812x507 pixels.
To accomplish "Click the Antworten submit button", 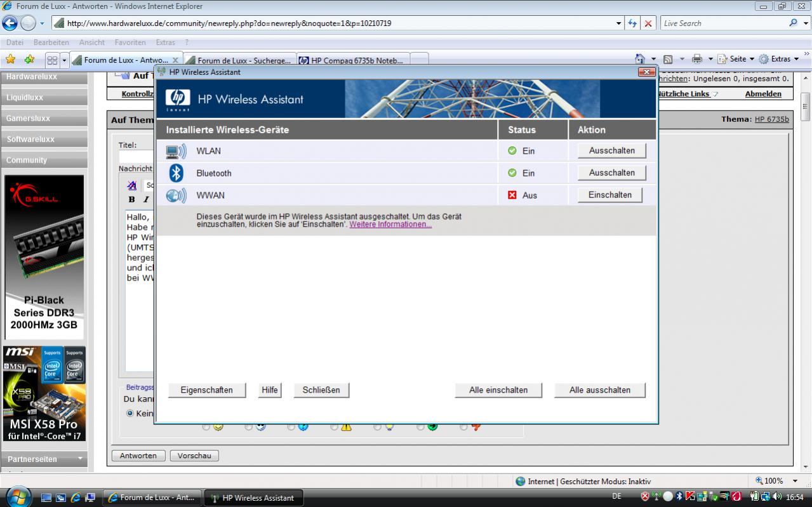I will tap(138, 456).
